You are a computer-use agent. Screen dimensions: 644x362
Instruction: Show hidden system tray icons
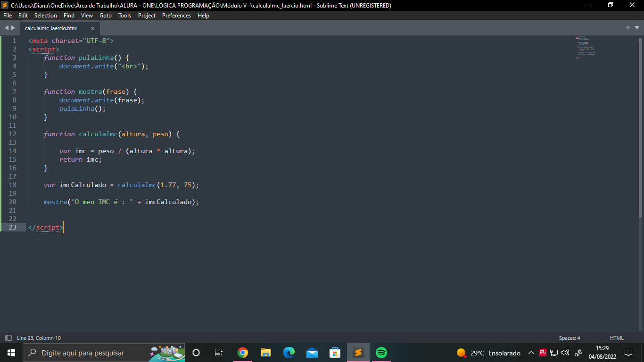click(531, 353)
